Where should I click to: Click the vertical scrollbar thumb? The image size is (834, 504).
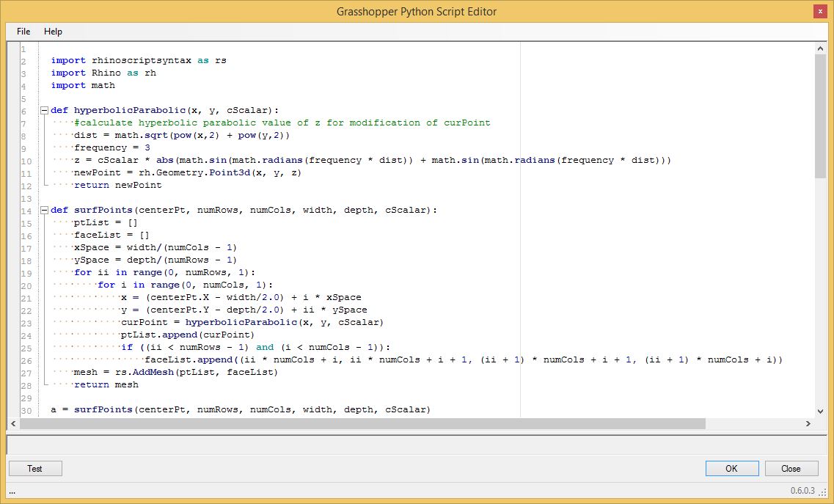click(x=820, y=116)
